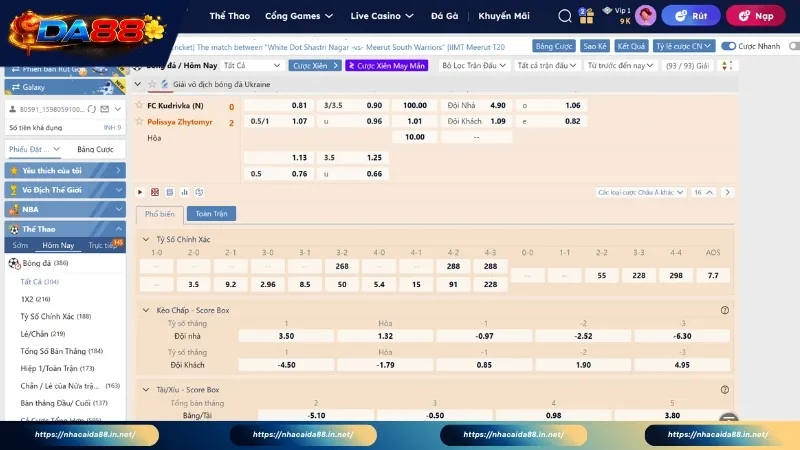This screenshot has width=800, height=450.
Task: Open Từ trước đến nay dropdown
Action: (620, 66)
